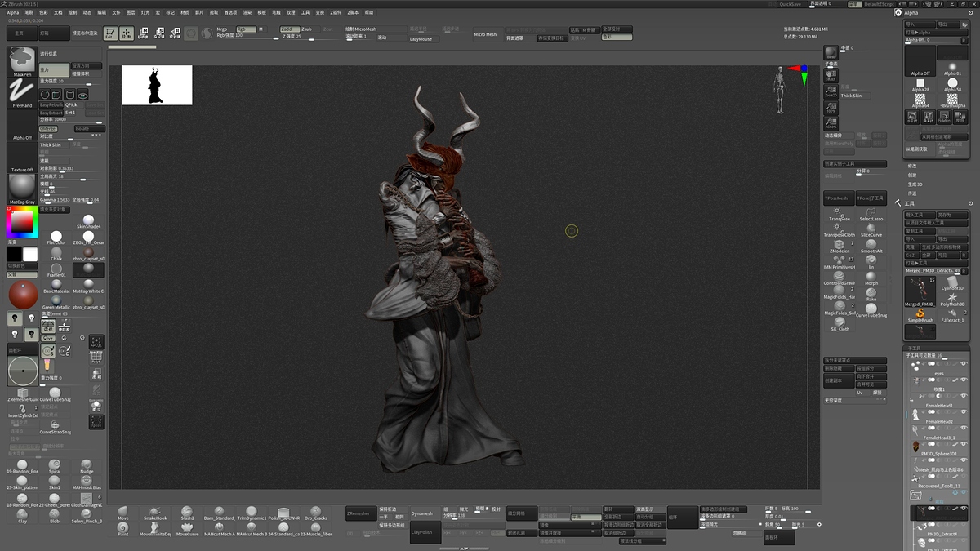The image size is (980, 551).
Task: Expand the 创建 section in Alpha palette
Action: click(912, 175)
